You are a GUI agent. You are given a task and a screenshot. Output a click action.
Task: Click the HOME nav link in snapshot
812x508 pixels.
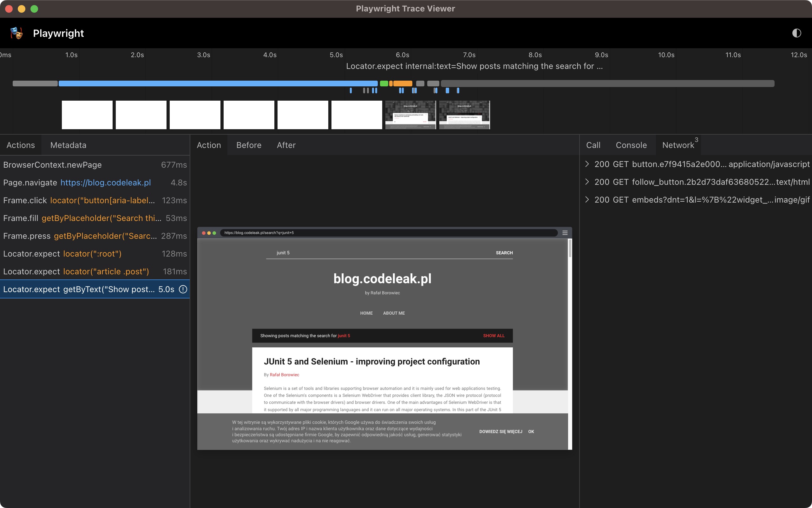pyautogui.click(x=366, y=313)
